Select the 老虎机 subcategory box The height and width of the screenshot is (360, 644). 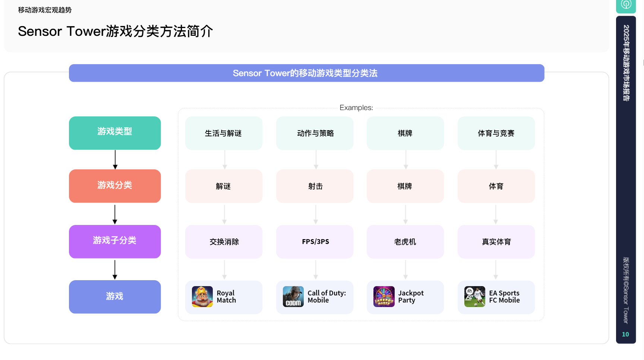point(405,242)
